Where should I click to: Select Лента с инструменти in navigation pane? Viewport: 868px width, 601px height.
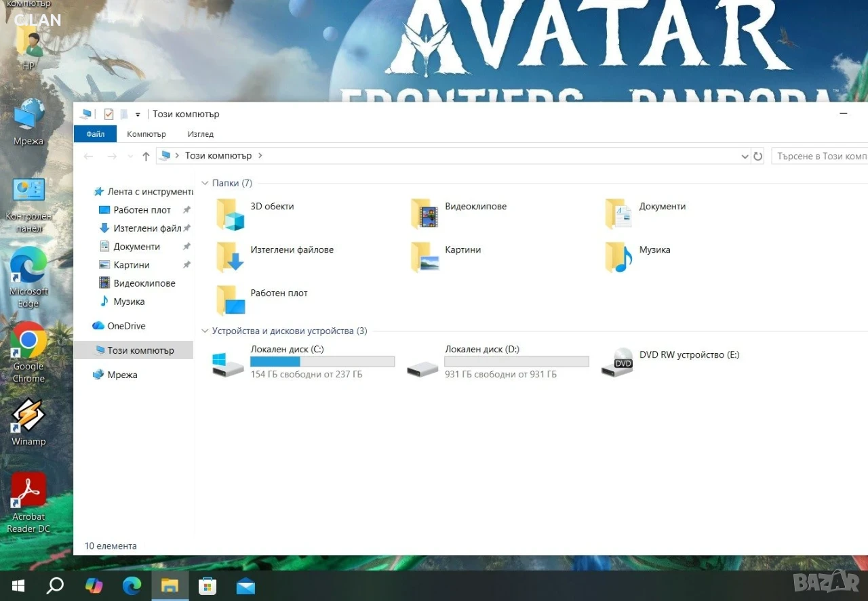142,192
